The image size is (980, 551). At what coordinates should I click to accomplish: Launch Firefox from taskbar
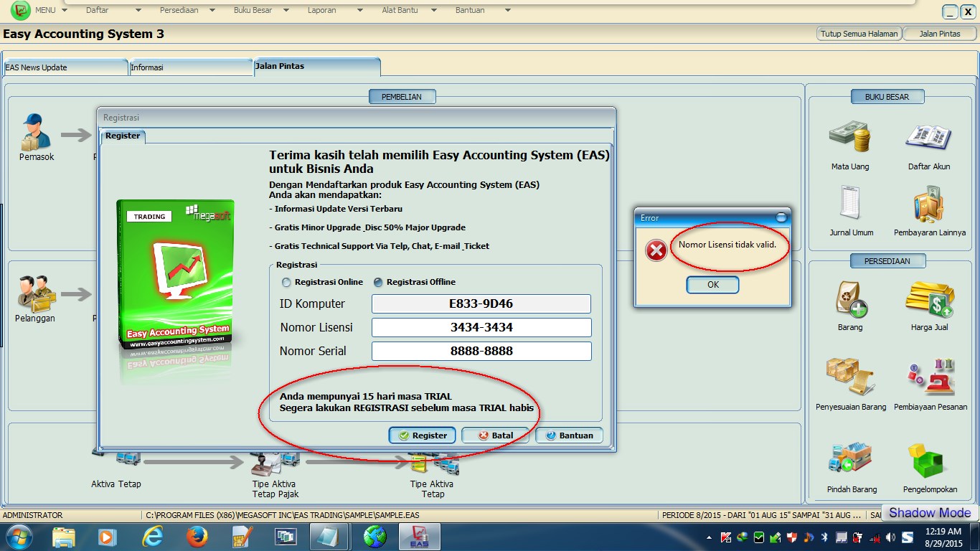[x=197, y=537]
